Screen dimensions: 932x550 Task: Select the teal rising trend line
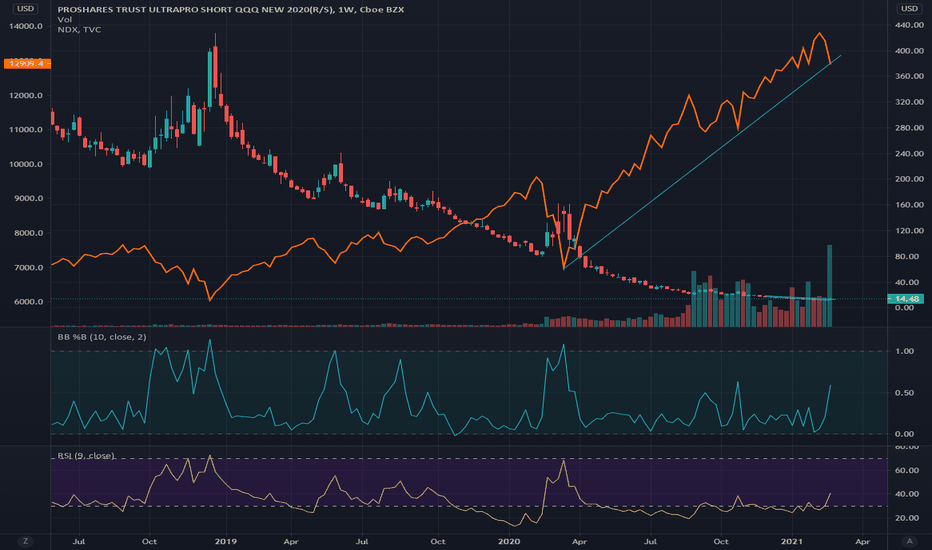point(701,162)
